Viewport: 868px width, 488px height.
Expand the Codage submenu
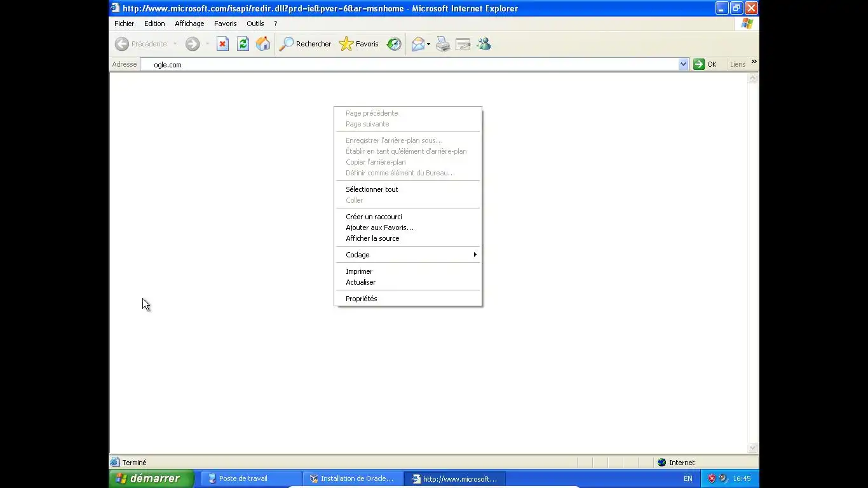[407, 255]
